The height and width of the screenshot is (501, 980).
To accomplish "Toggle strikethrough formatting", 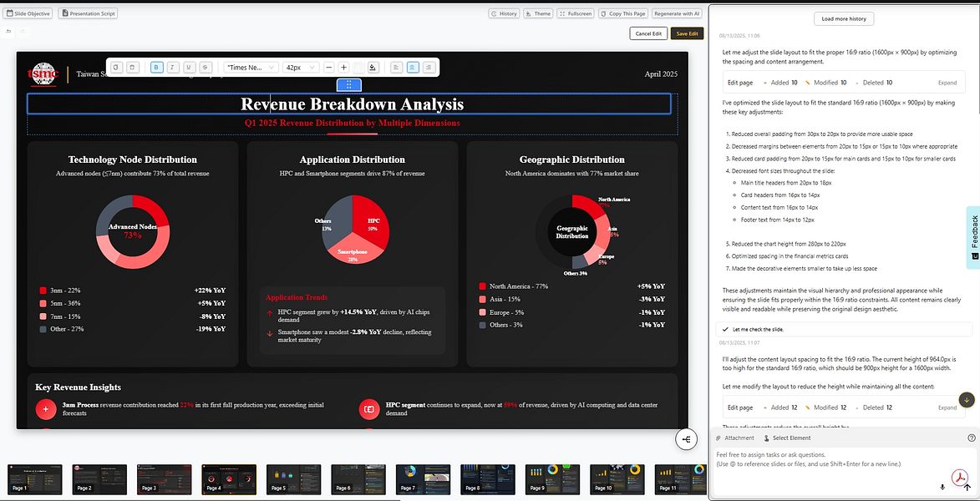I will 206,68.
